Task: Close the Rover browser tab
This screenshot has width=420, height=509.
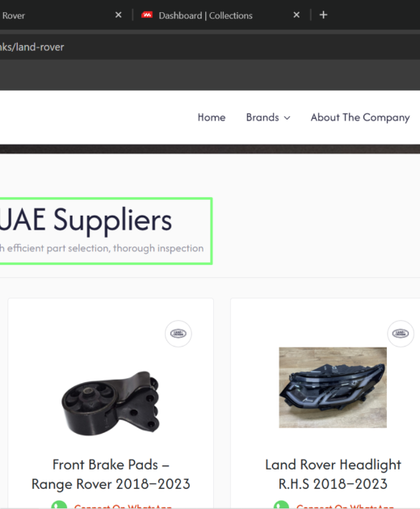Action: point(119,15)
